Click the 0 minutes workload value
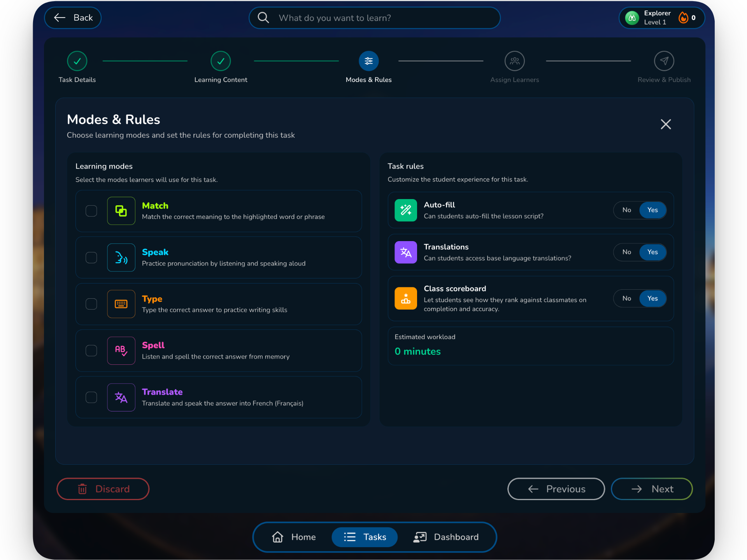The width and height of the screenshot is (747, 560). click(417, 352)
